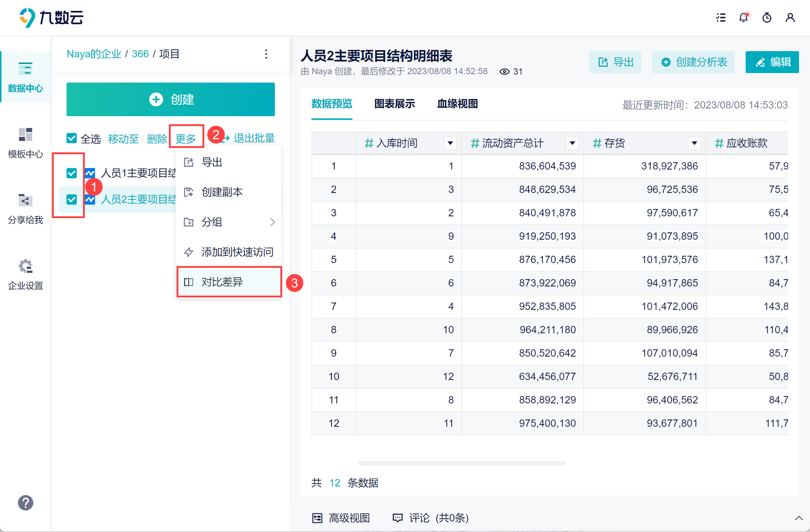Open the task list icon in header
This screenshot has height=532, width=810.
pyautogui.click(x=721, y=18)
